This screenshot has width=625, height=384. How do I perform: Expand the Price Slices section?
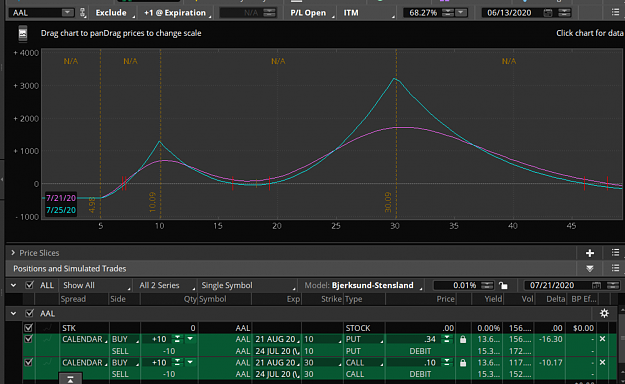(x=13, y=253)
